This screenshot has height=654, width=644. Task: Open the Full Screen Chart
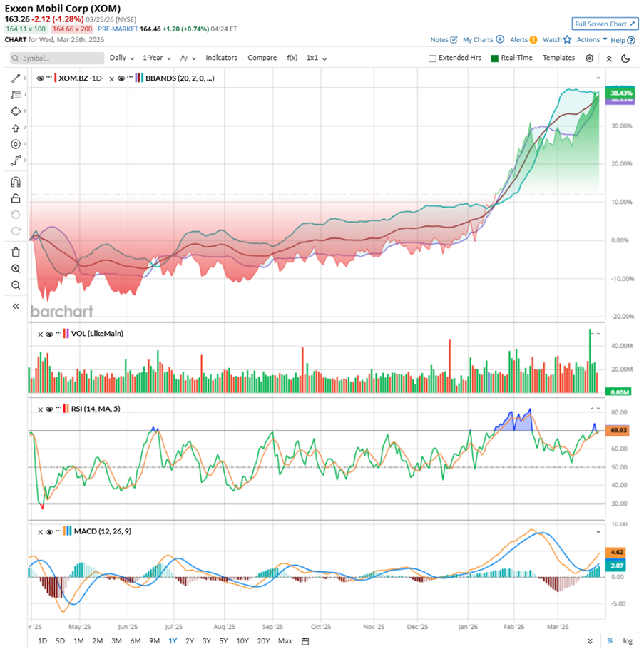click(605, 24)
